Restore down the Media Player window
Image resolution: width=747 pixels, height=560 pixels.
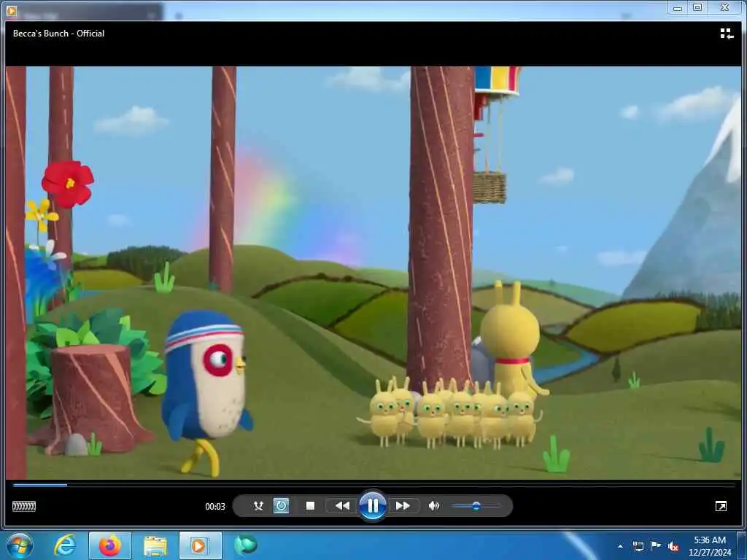click(x=697, y=7)
